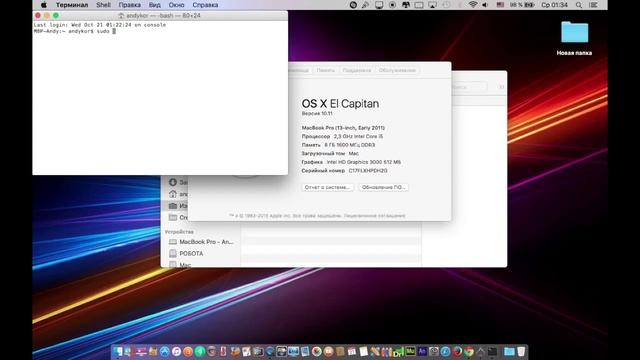The width and height of the screenshot is (640, 360).
Task: Click the Time Machine menu bar icon
Action: [x=446, y=5]
